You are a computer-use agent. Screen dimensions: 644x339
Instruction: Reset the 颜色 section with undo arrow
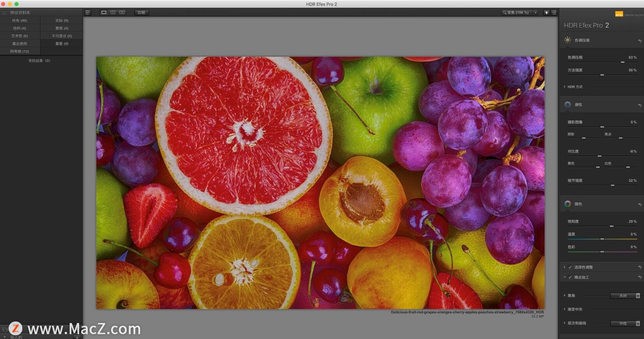[x=639, y=204]
